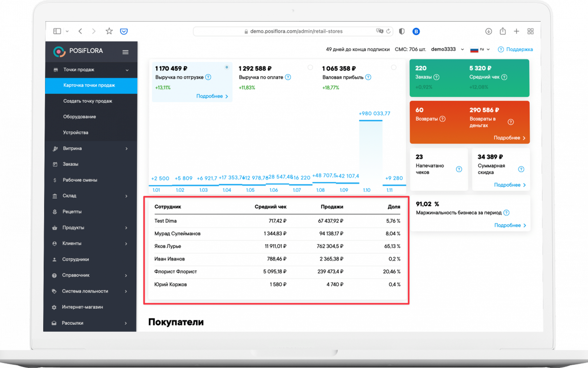The height and width of the screenshot is (368, 588).
Task: Open a new tab with the plus icon
Action: click(516, 31)
